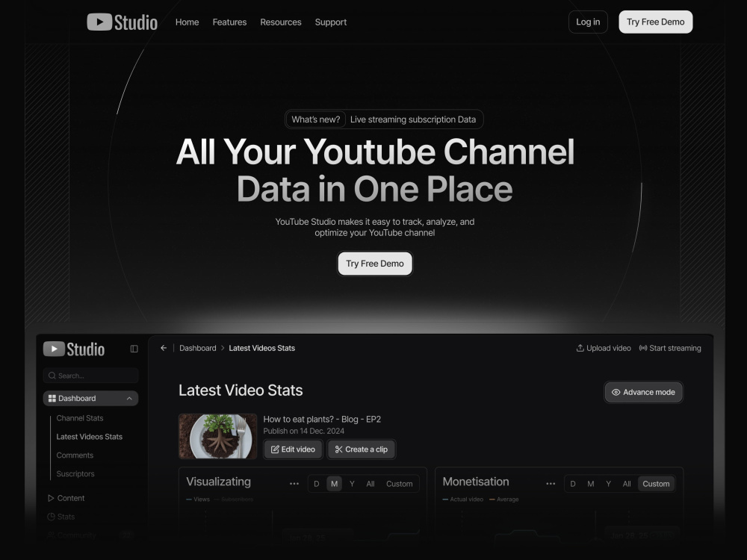Open Visualizating three-dot menu
747x560 pixels.
click(x=294, y=484)
